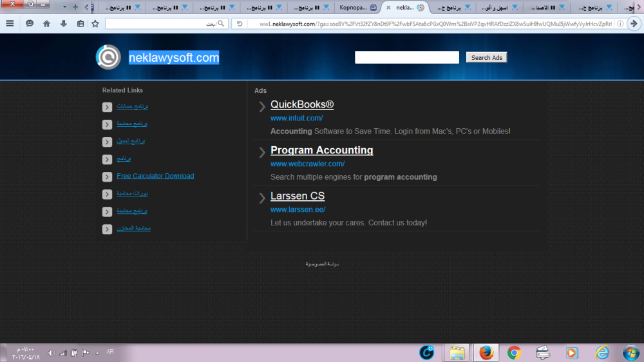Launch Internet Explorer from taskbar
This screenshot has height=362, width=644.
pos(602,353)
